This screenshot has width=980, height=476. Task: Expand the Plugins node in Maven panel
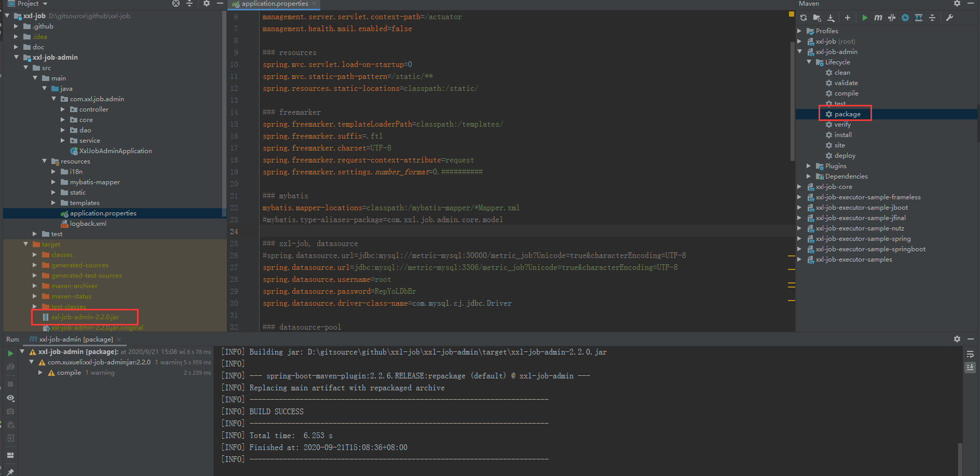click(x=809, y=166)
